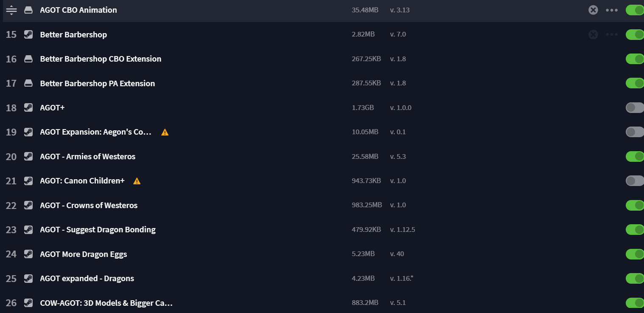Click the COW-AGOT: 3D Models & Bigger Ca... row
This screenshot has width=644, height=313.
(x=322, y=303)
